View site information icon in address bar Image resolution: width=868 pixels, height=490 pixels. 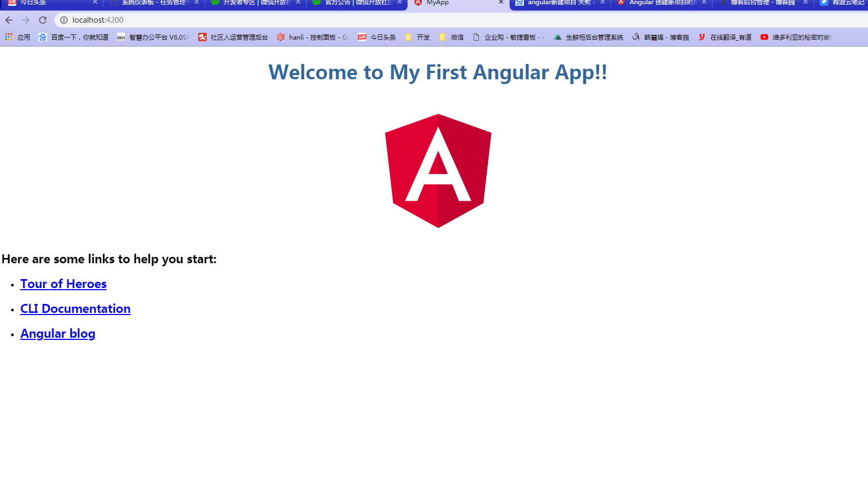tap(63, 20)
